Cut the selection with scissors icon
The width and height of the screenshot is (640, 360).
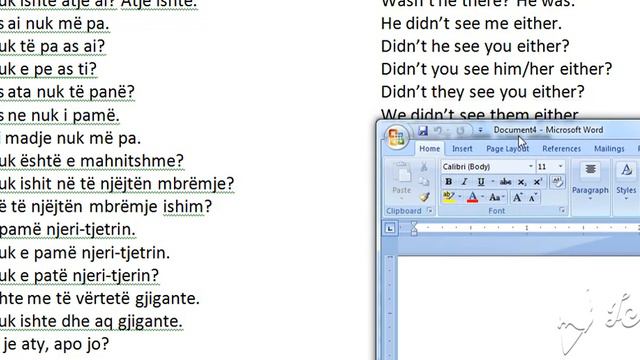(x=424, y=167)
